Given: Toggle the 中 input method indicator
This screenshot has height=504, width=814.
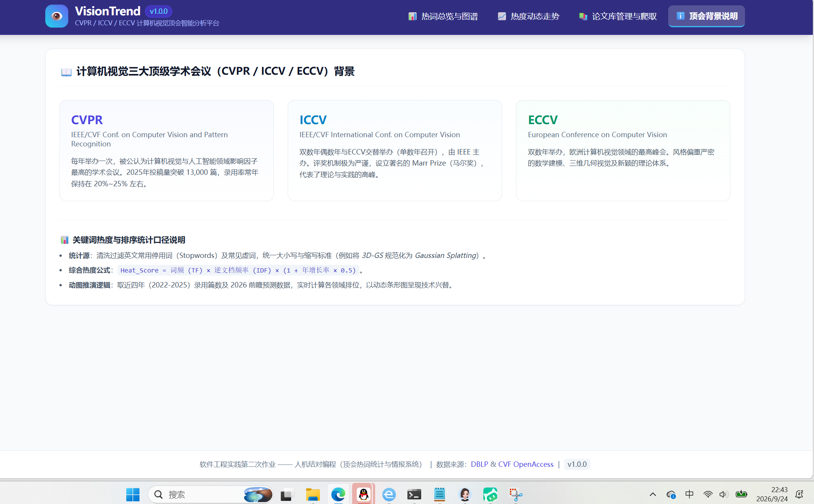Looking at the screenshot, I should click(689, 494).
